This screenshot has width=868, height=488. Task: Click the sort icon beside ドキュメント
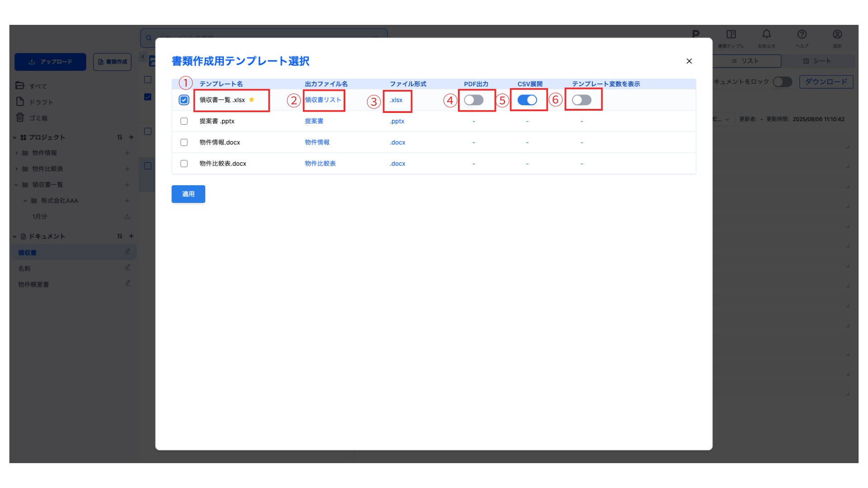point(120,236)
